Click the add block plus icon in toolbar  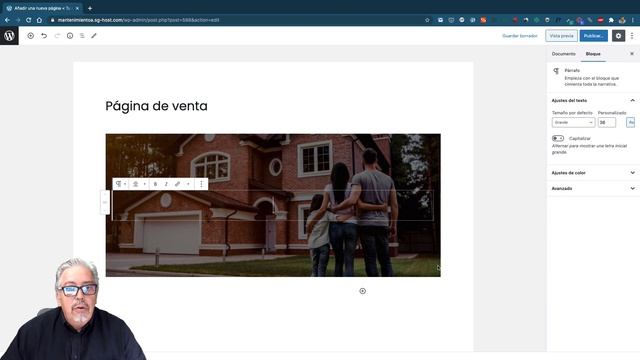click(31, 36)
